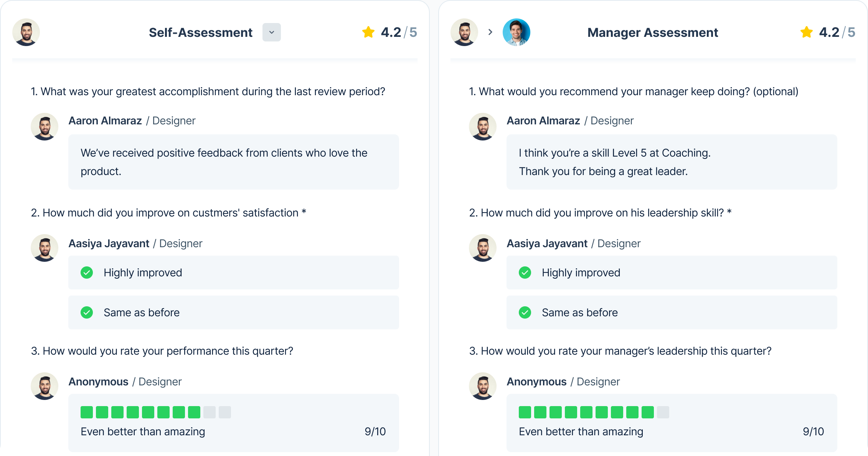Click the green checkmark on 'Same as before'
The image size is (868, 456).
click(87, 312)
